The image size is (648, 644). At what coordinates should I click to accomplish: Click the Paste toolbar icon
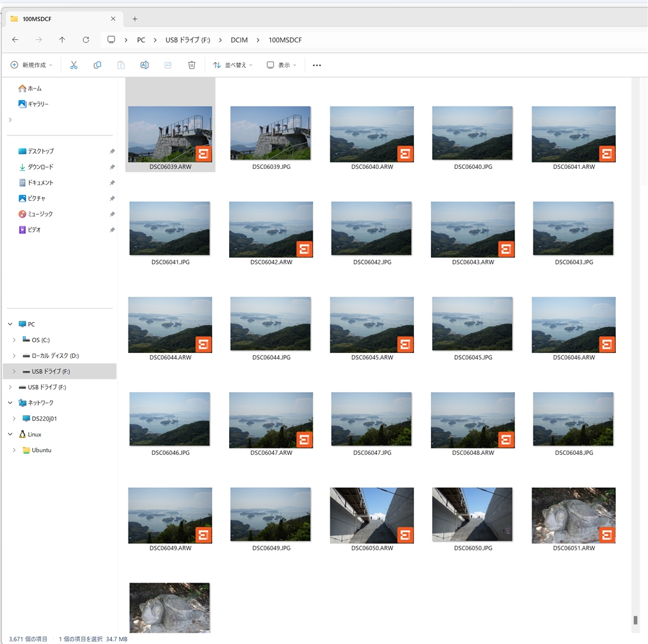coord(121,65)
